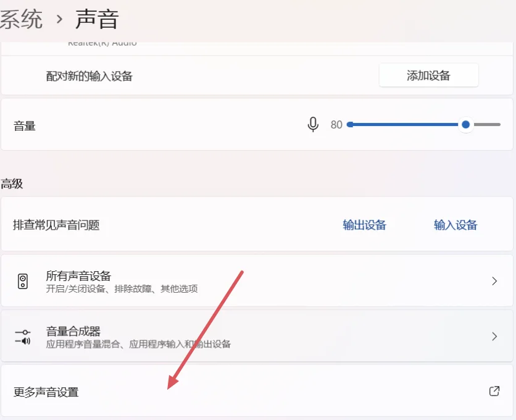Click the external link icon on 更多声音设置
This screenshot has width=516, height=420.
pyautogui.click(x=493, y=391)
